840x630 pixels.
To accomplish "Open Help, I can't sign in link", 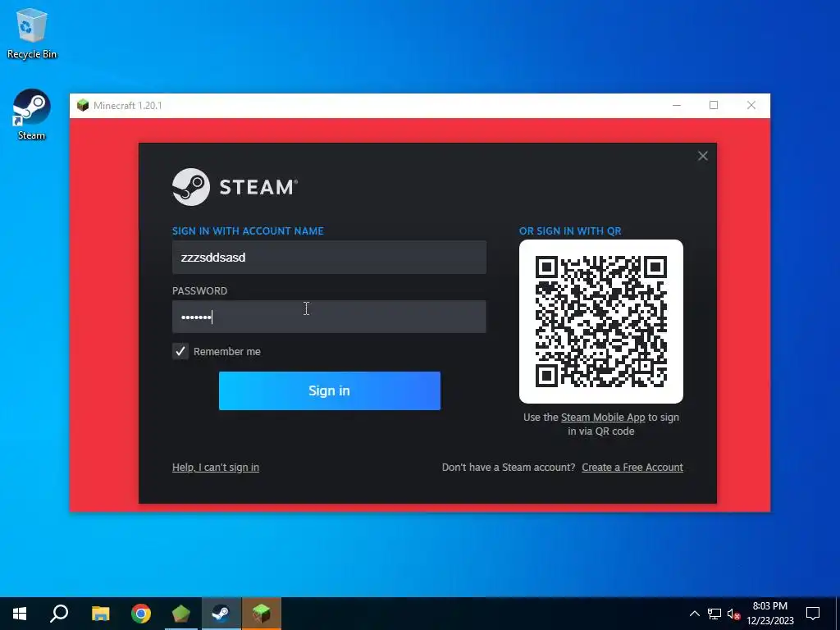I will click(216, 467).
